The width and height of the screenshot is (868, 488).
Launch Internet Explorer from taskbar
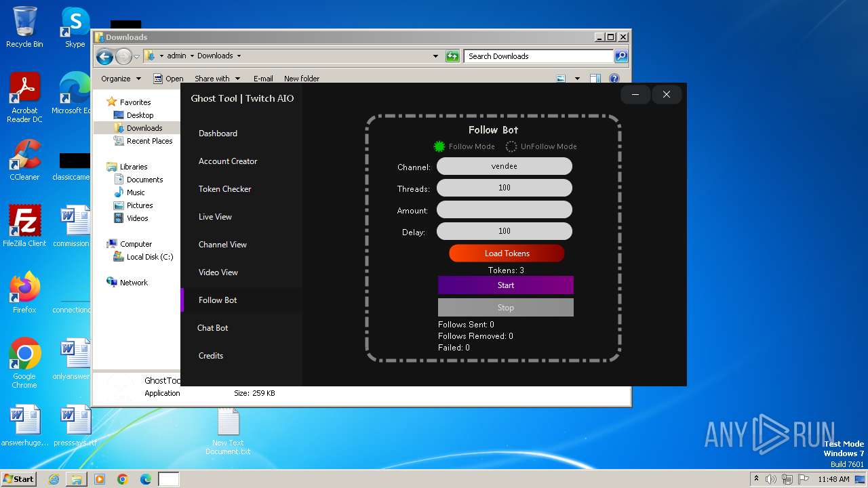(x=54, y=479)
